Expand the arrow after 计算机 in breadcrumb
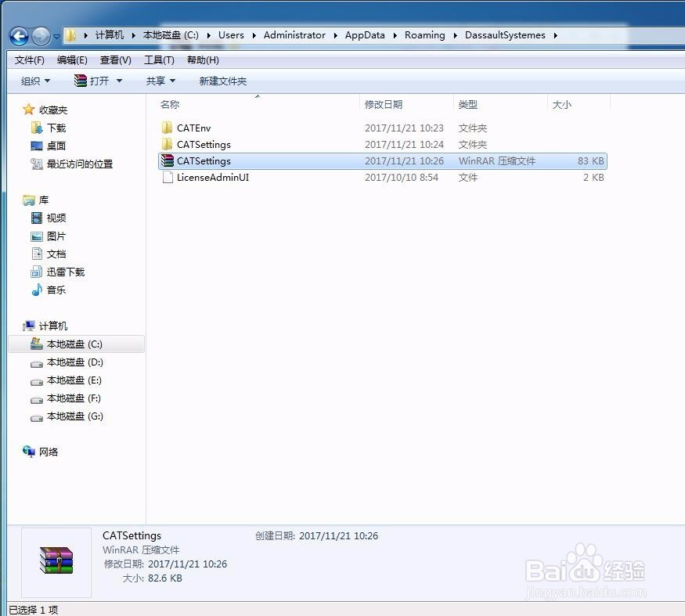685x616 pixels. tap(134, 35)
